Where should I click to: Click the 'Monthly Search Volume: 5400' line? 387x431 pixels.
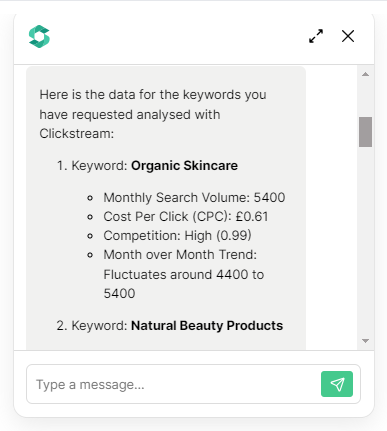point(194,198)
